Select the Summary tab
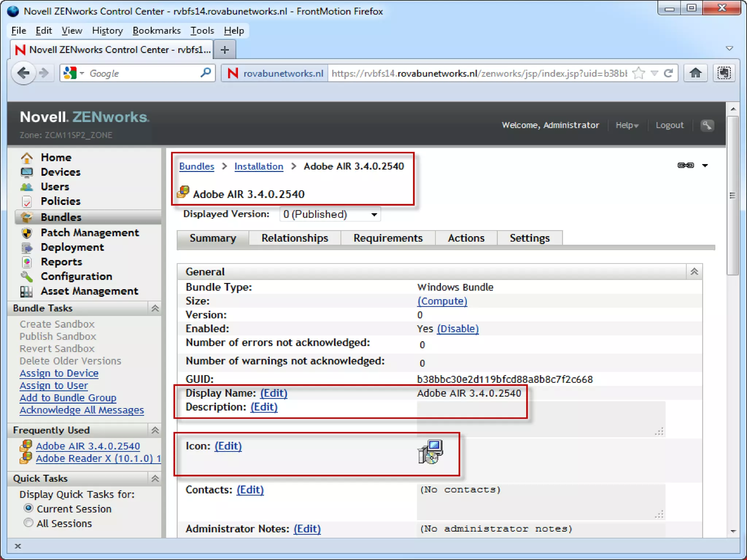Image resolution: width=747 pixels, height=560 pixels. tap(213, 238)
